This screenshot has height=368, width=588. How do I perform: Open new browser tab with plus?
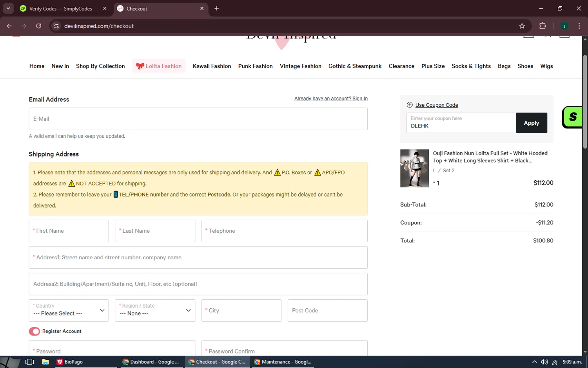point(216,8)
